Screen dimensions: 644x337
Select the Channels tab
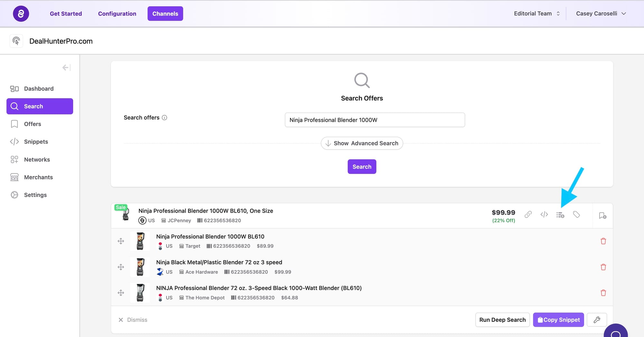point(165,14)
